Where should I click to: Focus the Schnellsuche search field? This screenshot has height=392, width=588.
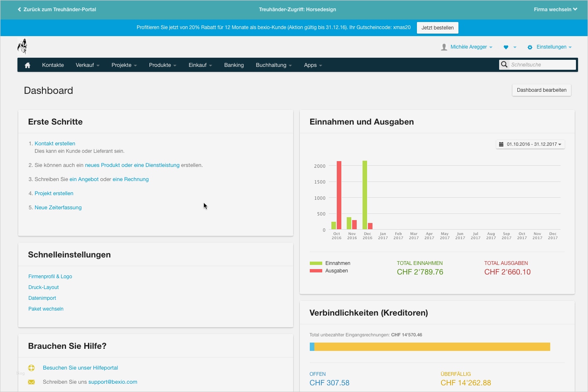pos(542,65)
